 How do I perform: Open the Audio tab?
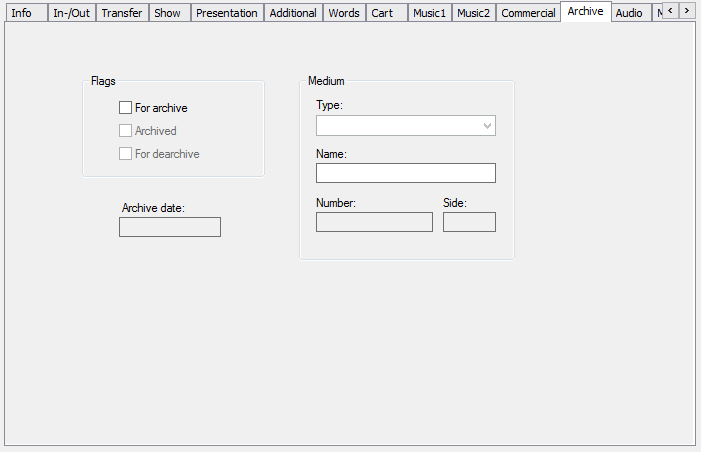(x=629, y=13)
